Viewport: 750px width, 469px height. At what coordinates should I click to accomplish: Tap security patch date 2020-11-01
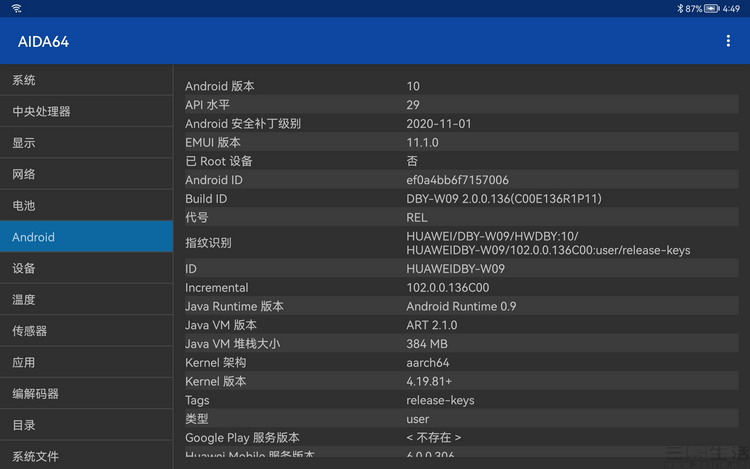coord(439,124)
